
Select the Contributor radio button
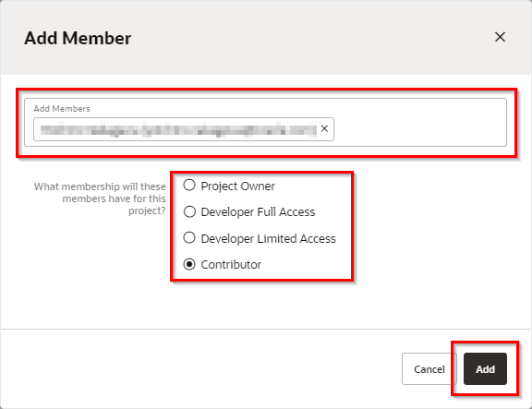[189, 264]
